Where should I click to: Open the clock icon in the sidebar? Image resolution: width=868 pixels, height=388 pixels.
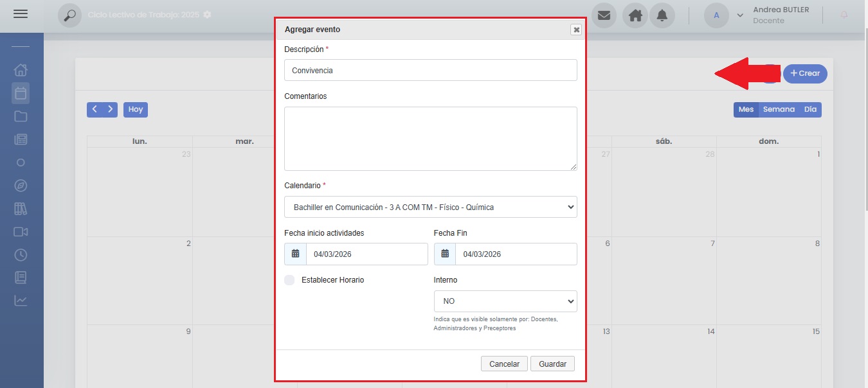[21, 255]
